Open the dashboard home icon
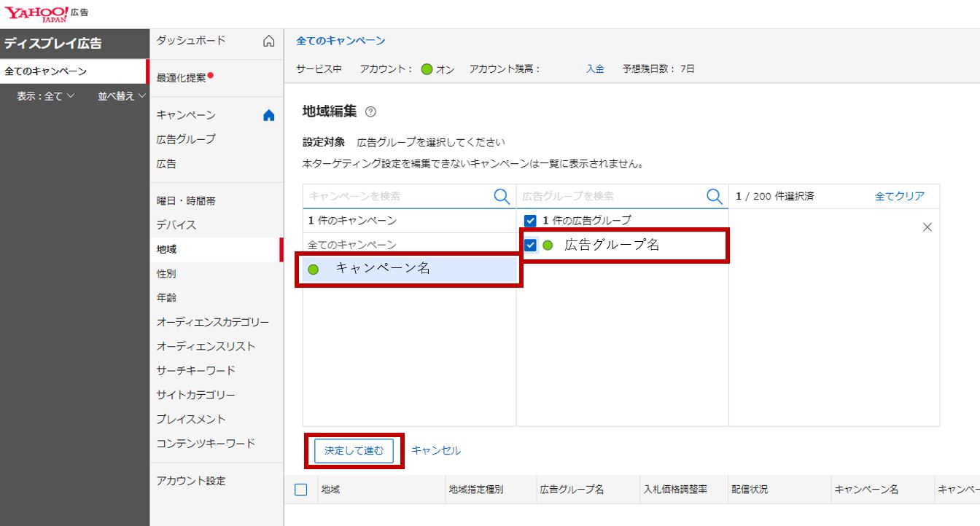Viewport: 980px width, 526px height. click(269, 41)
